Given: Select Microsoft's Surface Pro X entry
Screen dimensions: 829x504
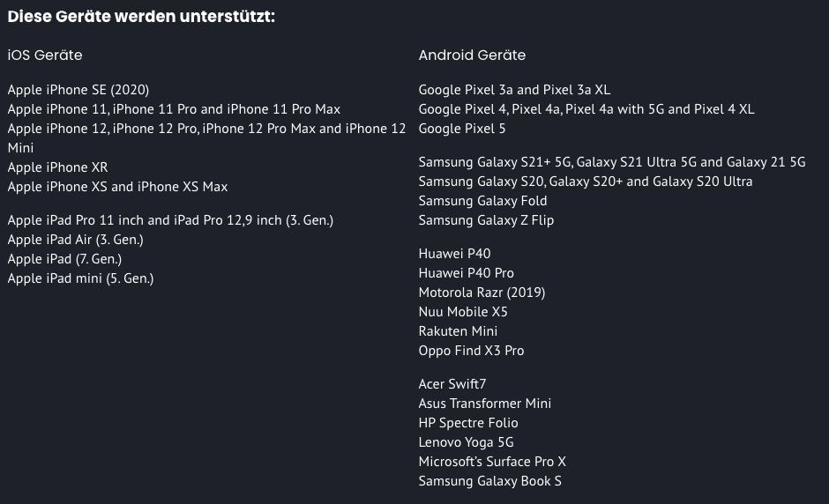Looking at the screenshot, I should click(x=492, y=462).
